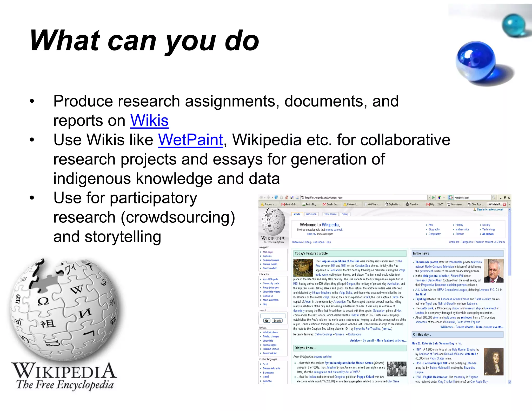Click the Recent changes sidebar link

(271, 288)
